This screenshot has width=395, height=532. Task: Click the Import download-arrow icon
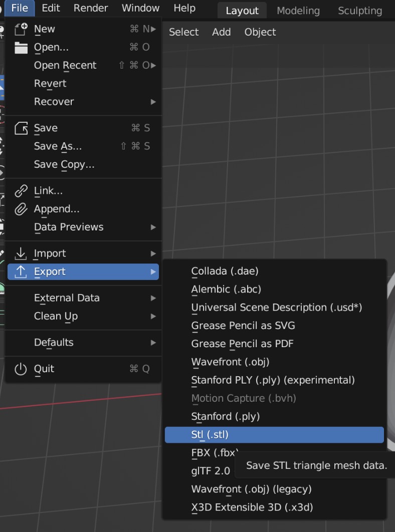pos(21,253)
